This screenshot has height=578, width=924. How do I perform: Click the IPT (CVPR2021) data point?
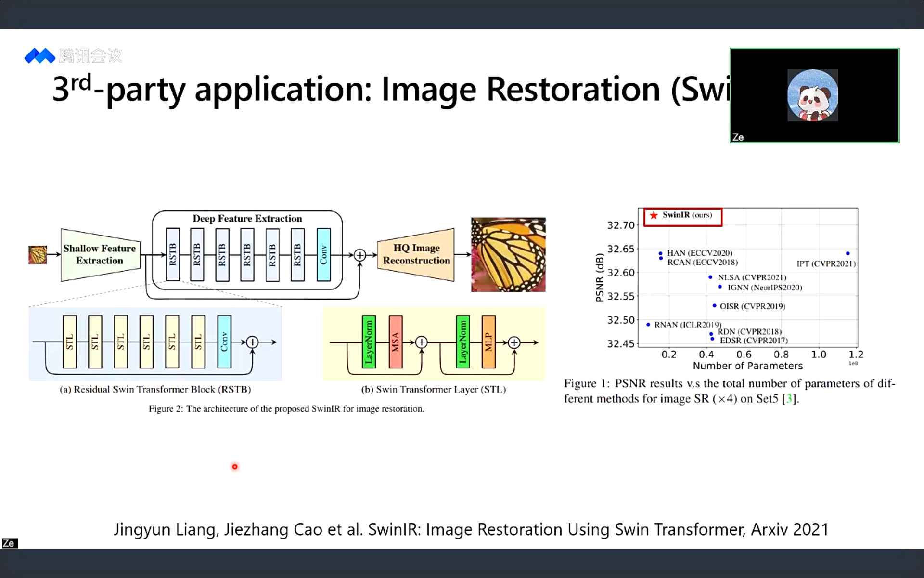click(847, 253)
